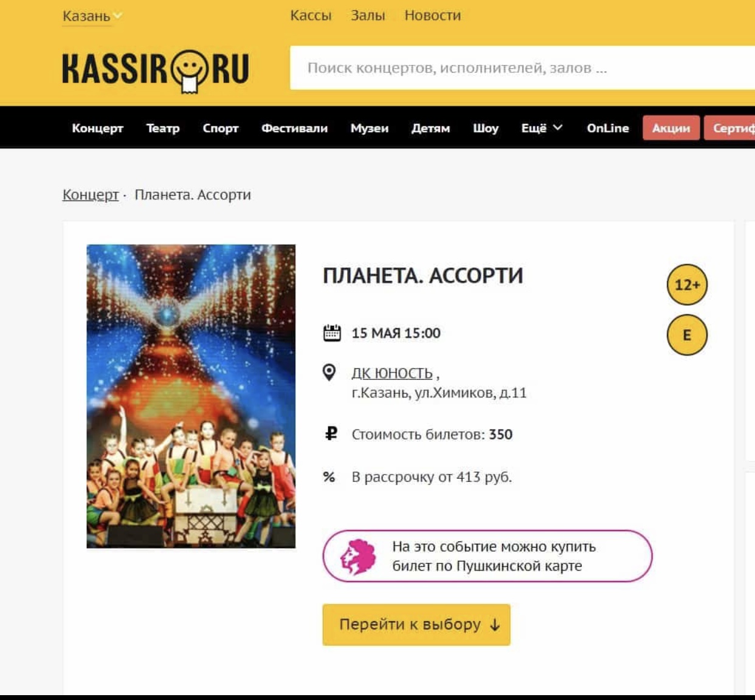Click the Планета Ассорти poster image
This screenshot has width=755, height=700.
coord(191,396)
